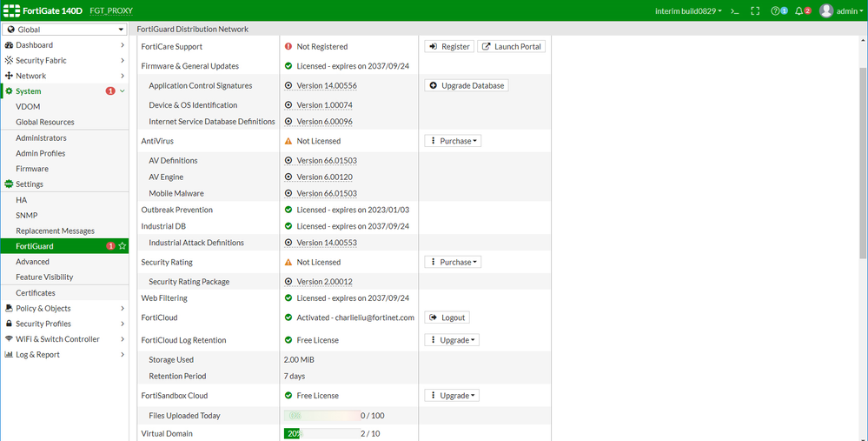Click the Security Rating warning triangle icon
868x441 pixels.
pos(288,262)
